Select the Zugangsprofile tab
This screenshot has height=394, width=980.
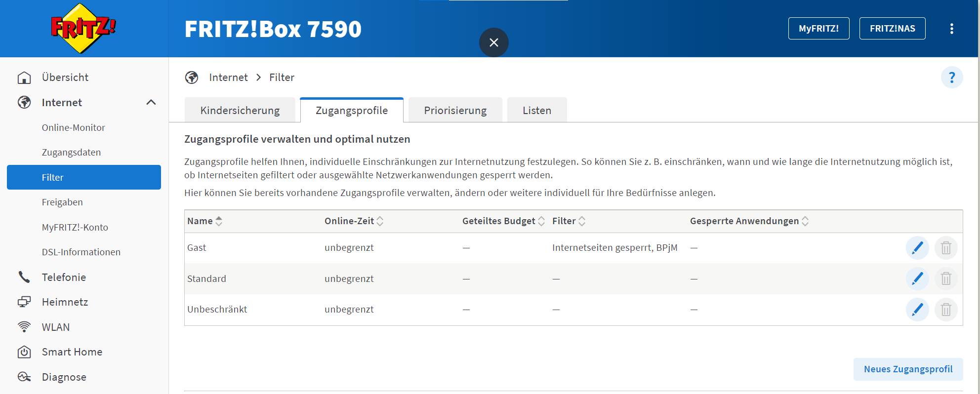(352, 110)
